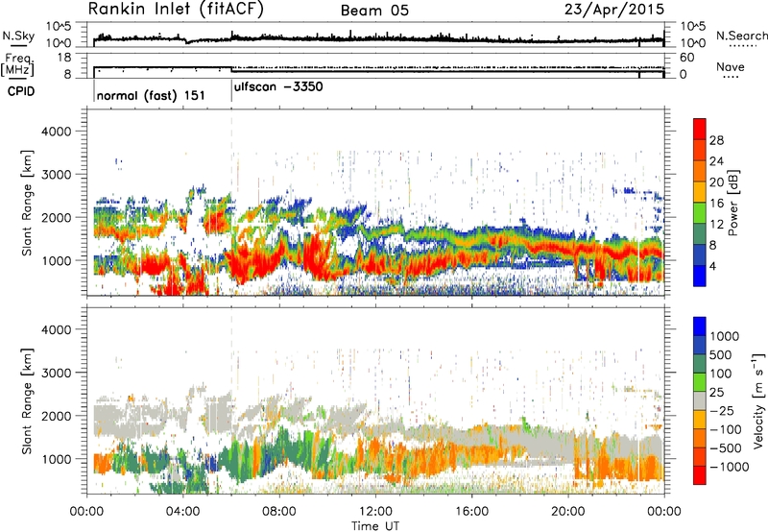768x532 pixels.
Task: Click the power panel 'Slant Range [km]' label
Action: [27, 203]
